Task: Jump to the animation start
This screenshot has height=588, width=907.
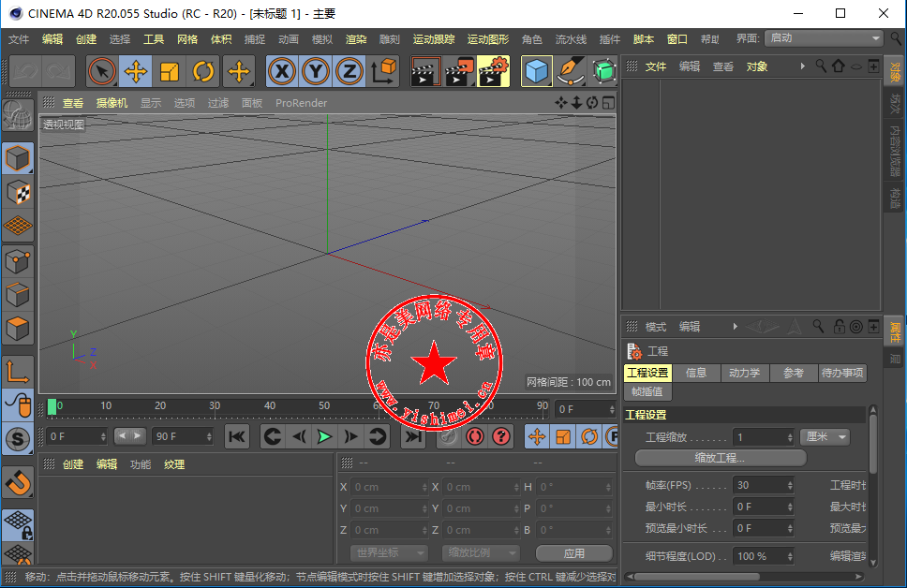Action: [236, 436]
